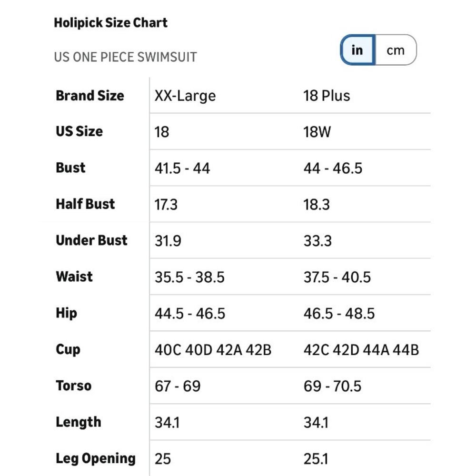This screenshot has width=476, height=476.
Task: Click the 46.5 - 48.5 hip value
Action: [x=339, y=314]
